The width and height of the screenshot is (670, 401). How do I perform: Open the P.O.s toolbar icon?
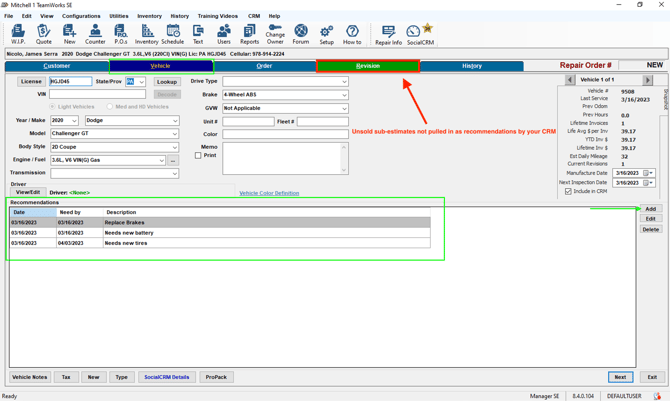(121, 34)
